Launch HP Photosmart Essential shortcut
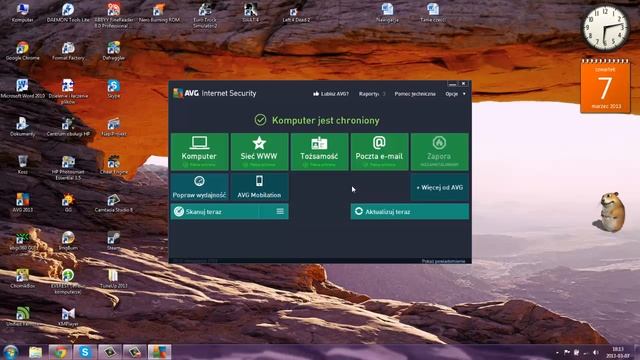This screenshot has width=640, height=360. 68,167
